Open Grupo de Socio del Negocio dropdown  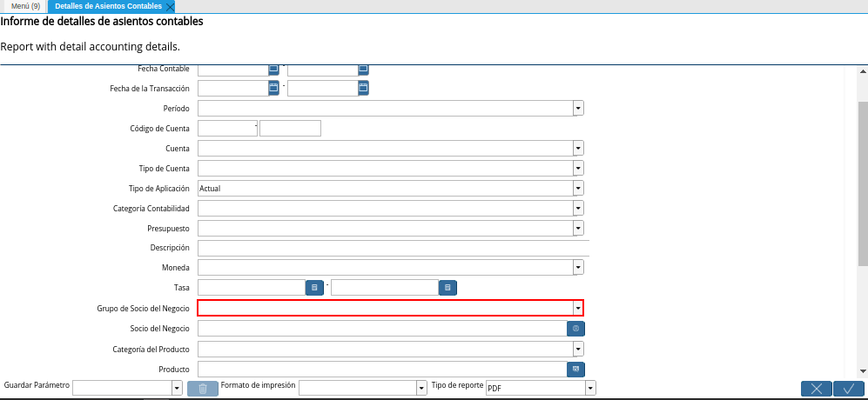[x=578, y=308]
